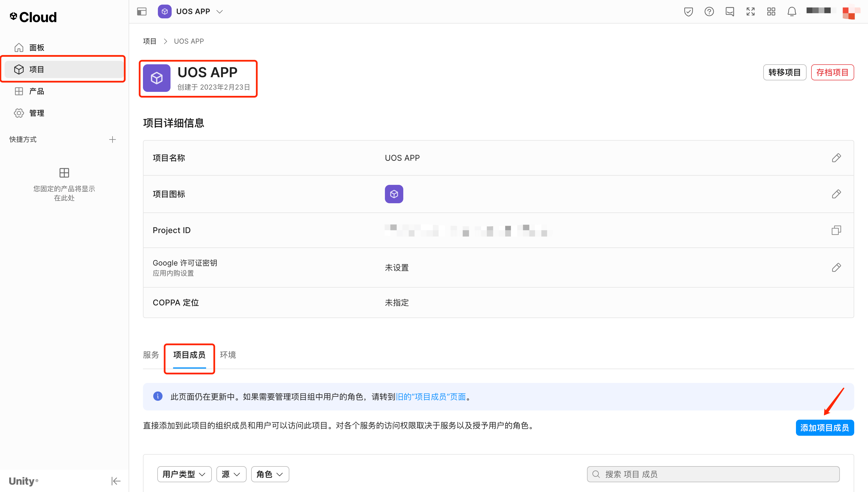
Task: Open the 旧的“项目成员”页面 link
Action: (431, 396)
